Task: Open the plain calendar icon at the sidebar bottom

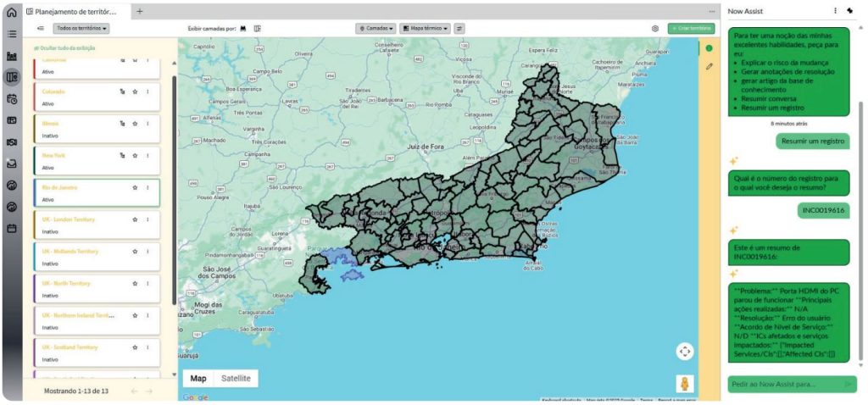Action: (12, 228)
